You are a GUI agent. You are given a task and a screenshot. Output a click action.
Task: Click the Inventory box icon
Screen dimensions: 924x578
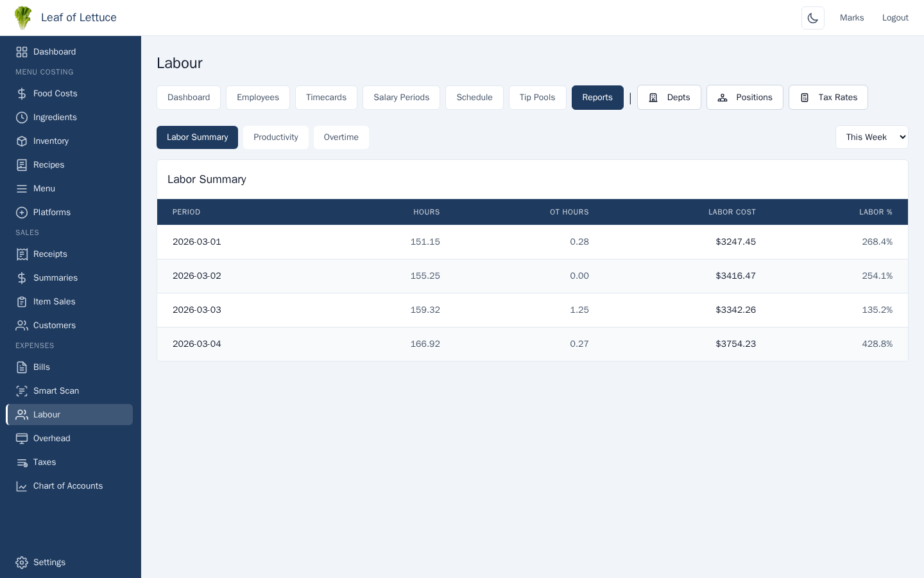tap(22, 141)
